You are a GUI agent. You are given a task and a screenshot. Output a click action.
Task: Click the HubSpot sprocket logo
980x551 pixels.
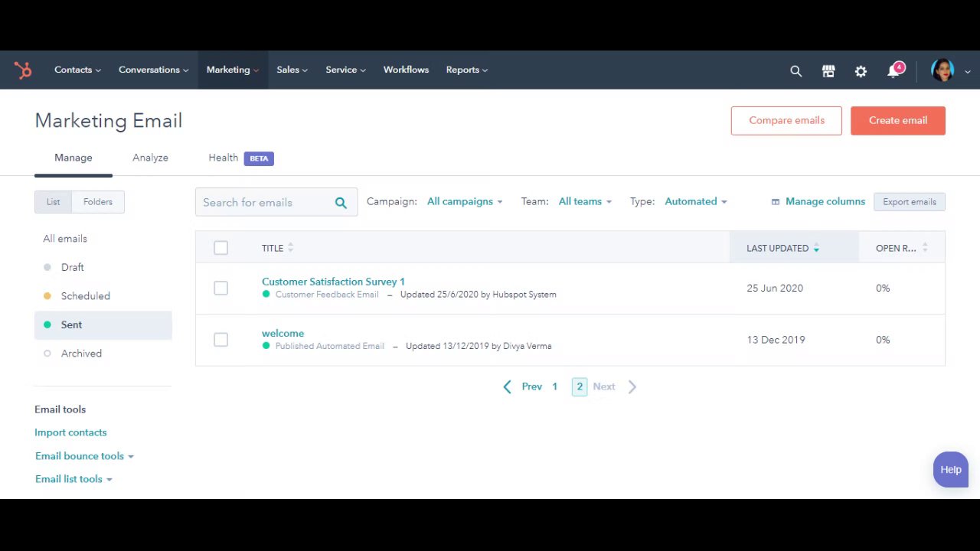[x=23, y=70]
